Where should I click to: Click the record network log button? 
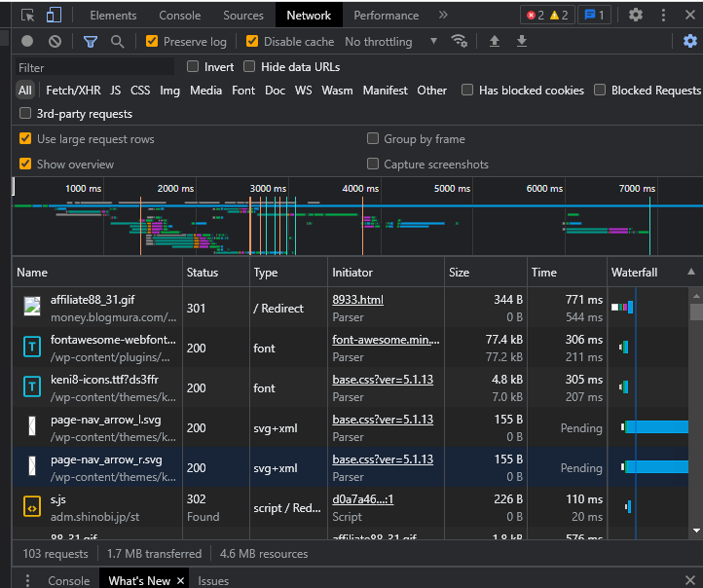coord(27,41)
